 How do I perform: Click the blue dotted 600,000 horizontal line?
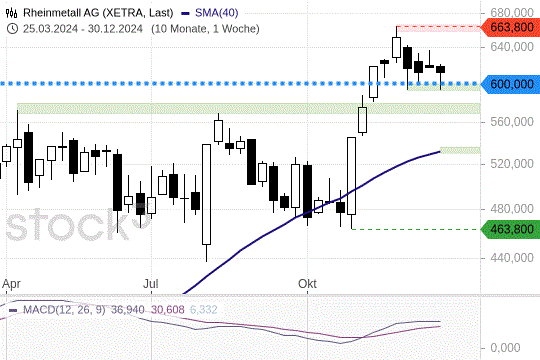coord(240,84)
